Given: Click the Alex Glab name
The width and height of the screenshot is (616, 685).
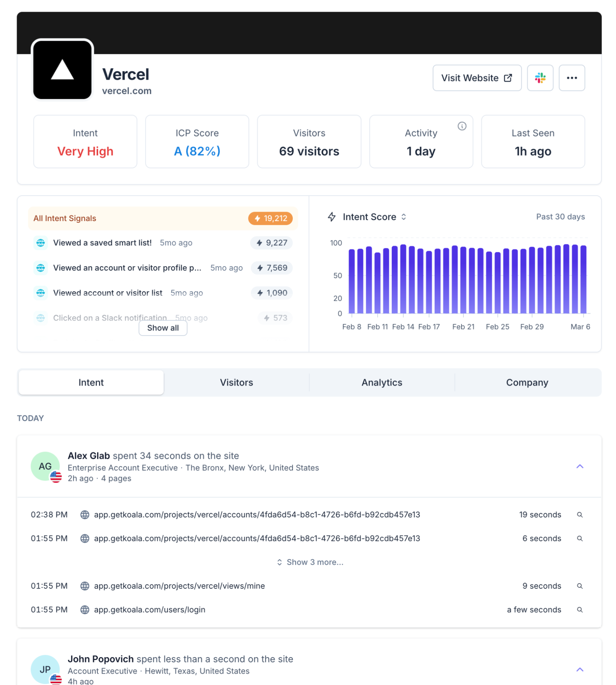Looking at the screenshot, I should coord(89,455).
